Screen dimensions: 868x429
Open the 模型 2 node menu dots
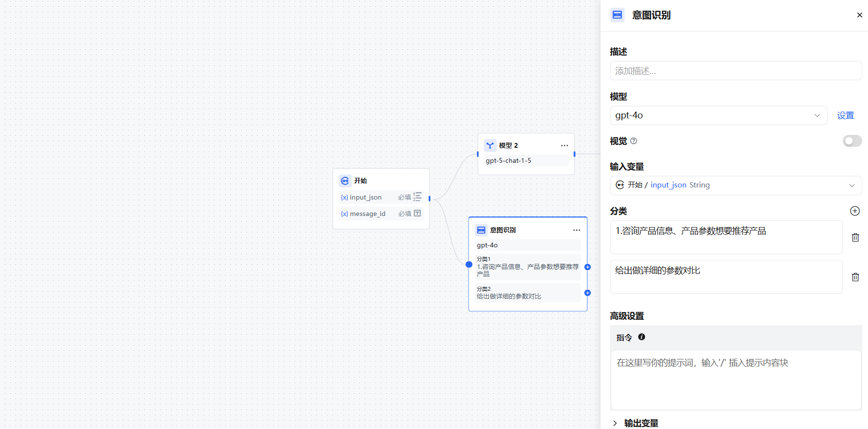coord(564,145)
